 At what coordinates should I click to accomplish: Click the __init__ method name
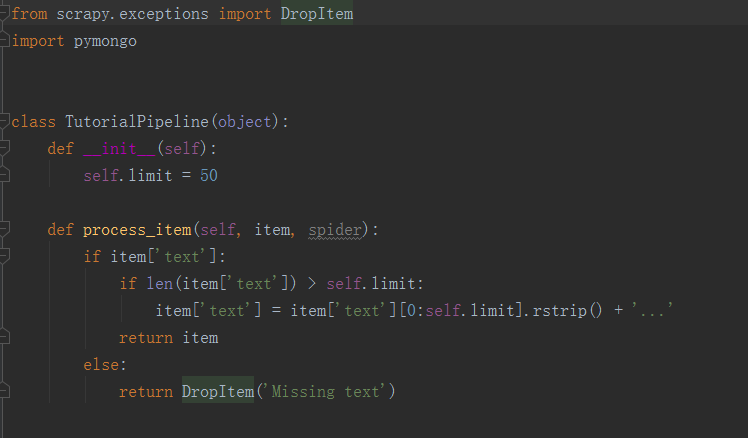click(x=119, y=148)
